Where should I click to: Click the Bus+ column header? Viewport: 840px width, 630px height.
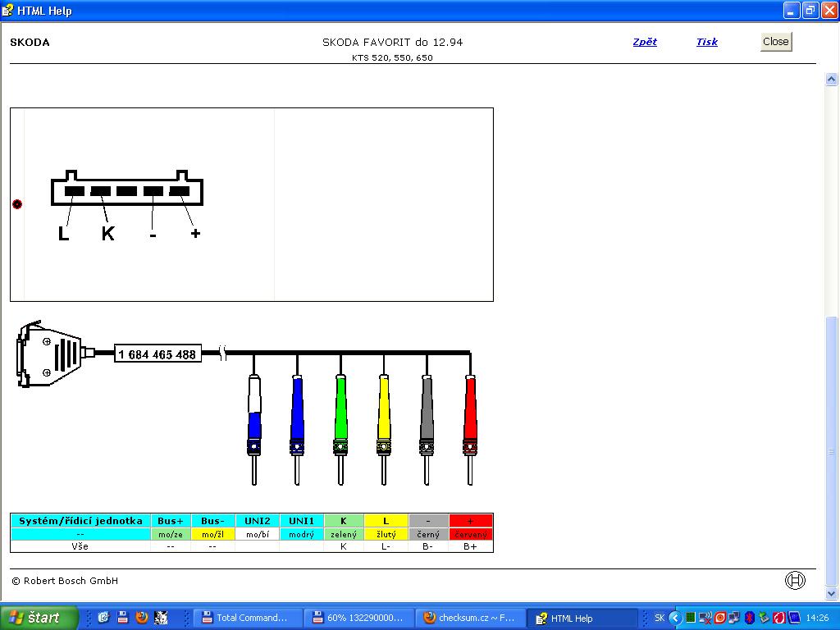click(171, 521)
